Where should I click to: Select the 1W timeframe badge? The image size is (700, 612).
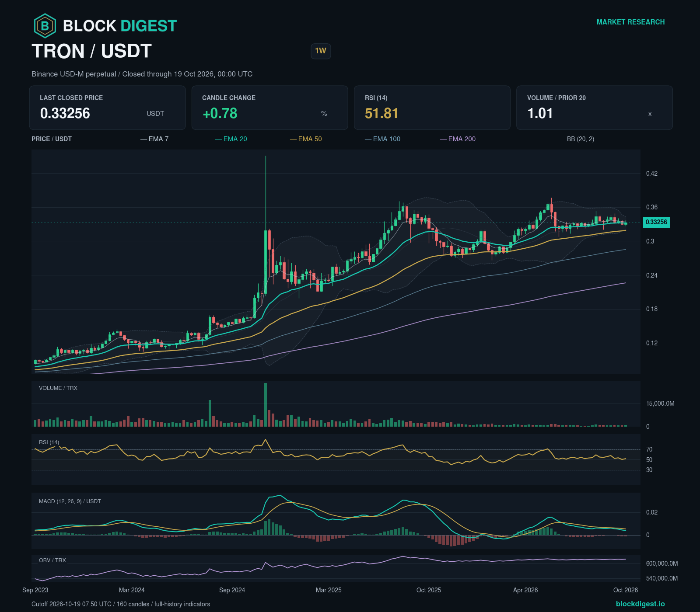321,51
